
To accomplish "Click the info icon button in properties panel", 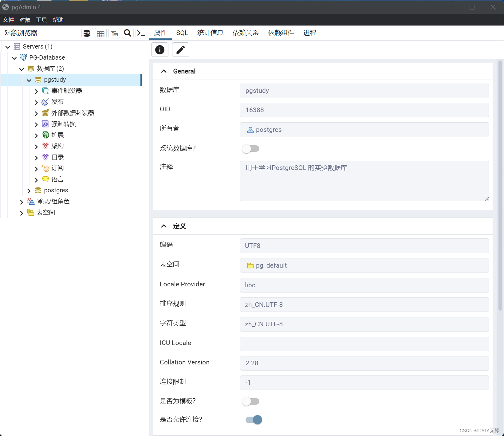I will click(160, 50).
